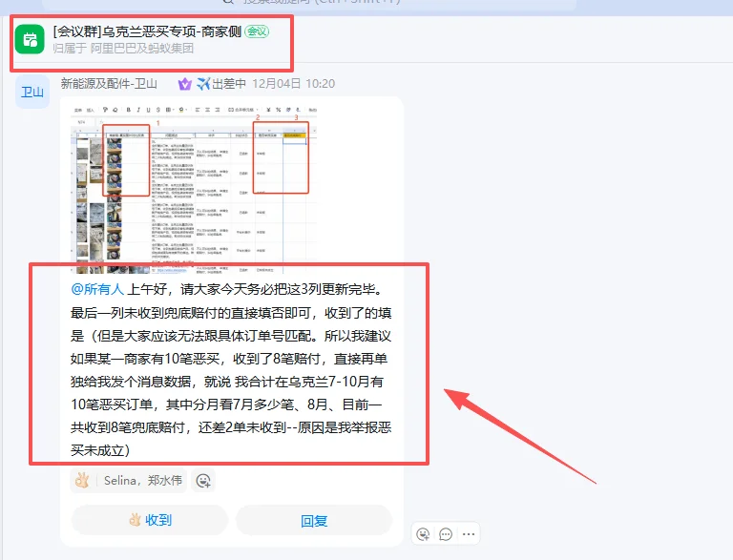733x560 pixels.
Task: Click the green meeting group avatar icon
Action: pos(30,40)
